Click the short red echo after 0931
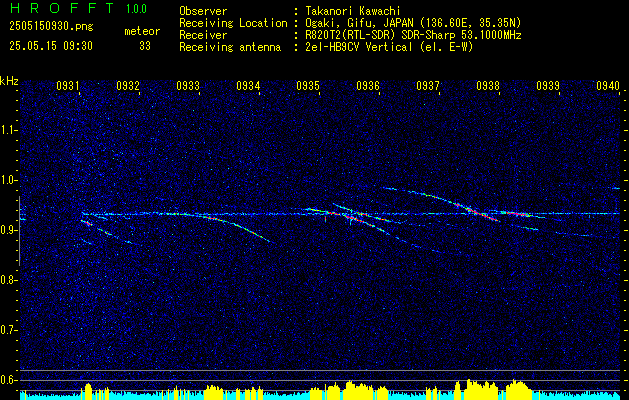 click(x=86, y=223)
